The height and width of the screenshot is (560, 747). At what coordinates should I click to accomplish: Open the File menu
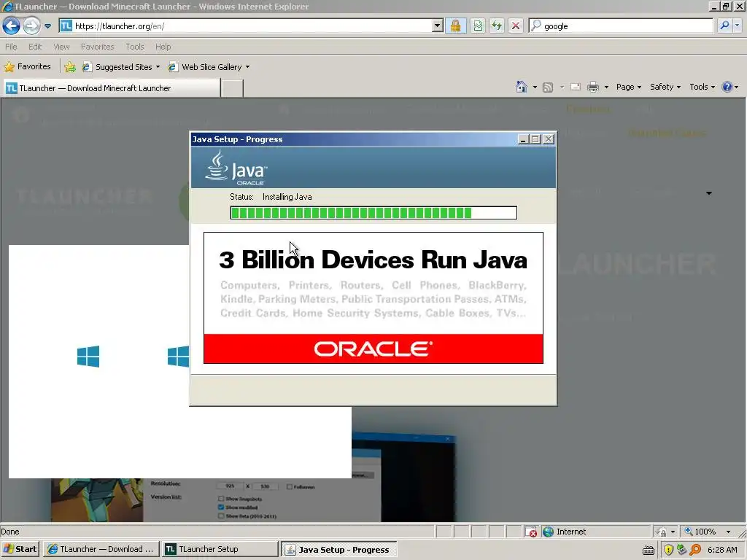coord(11,47)
